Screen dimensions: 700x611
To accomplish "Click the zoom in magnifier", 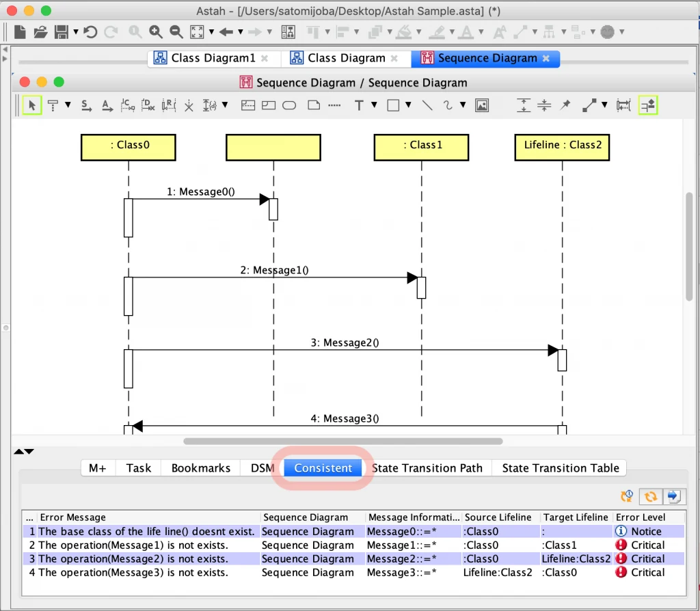I will coord(156,31).
